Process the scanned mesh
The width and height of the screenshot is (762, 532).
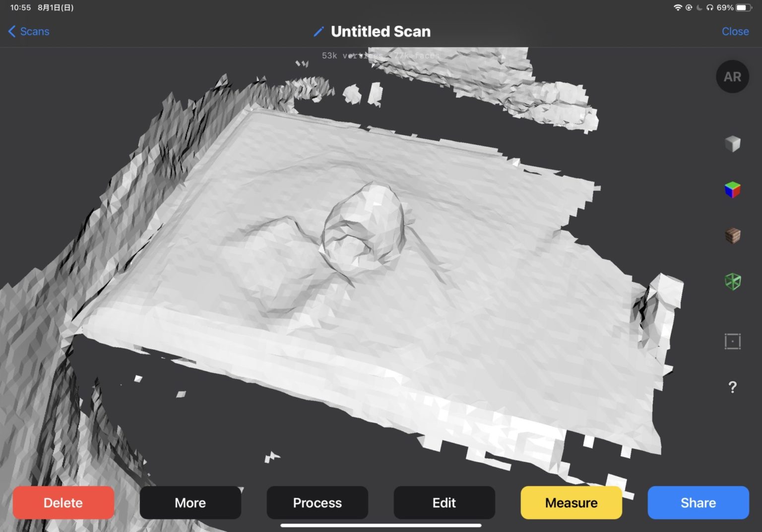(x=317, y=502)
